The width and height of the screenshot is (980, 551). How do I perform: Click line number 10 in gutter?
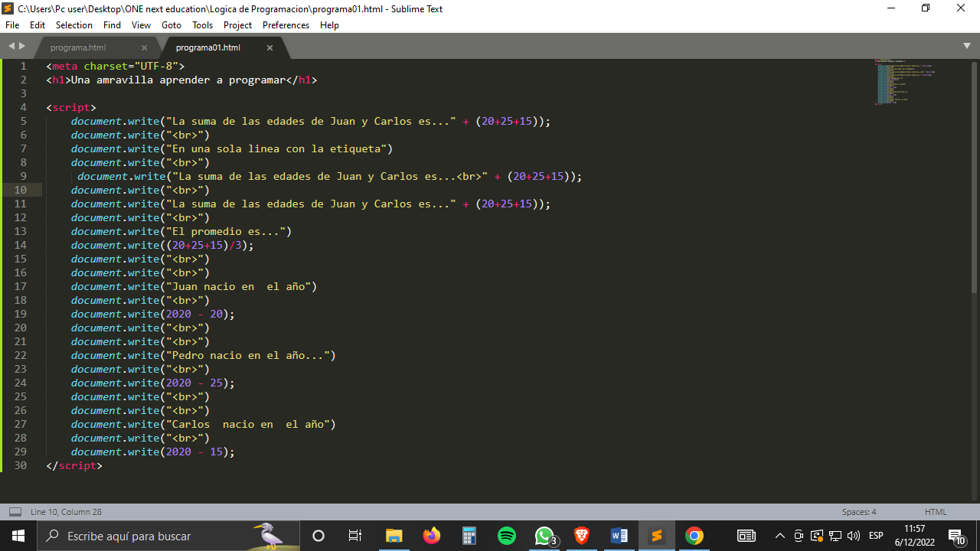21,190
